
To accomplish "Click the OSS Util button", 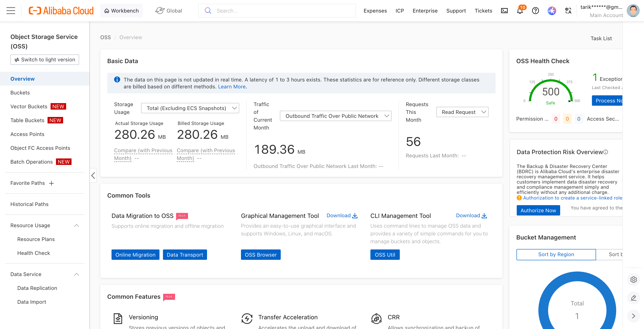I will click(385, 255).
